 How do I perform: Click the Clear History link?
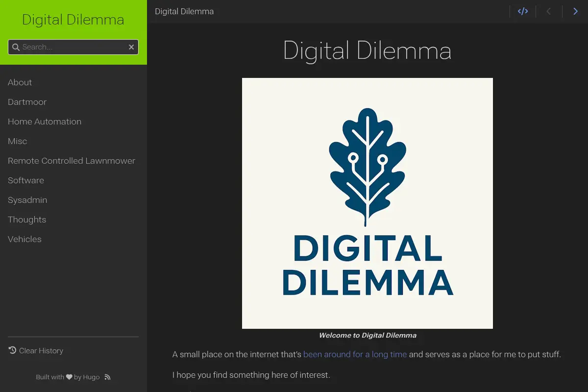(x=41, y=350)
